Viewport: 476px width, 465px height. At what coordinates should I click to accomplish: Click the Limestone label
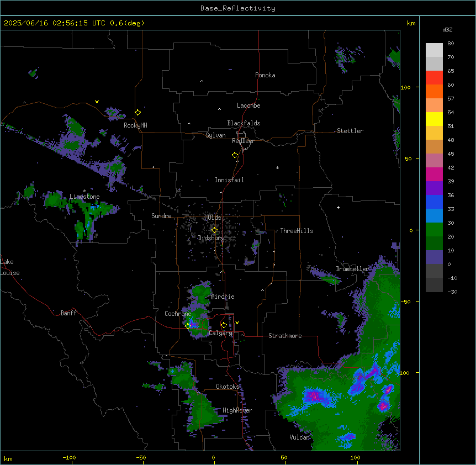coord(84,197)
